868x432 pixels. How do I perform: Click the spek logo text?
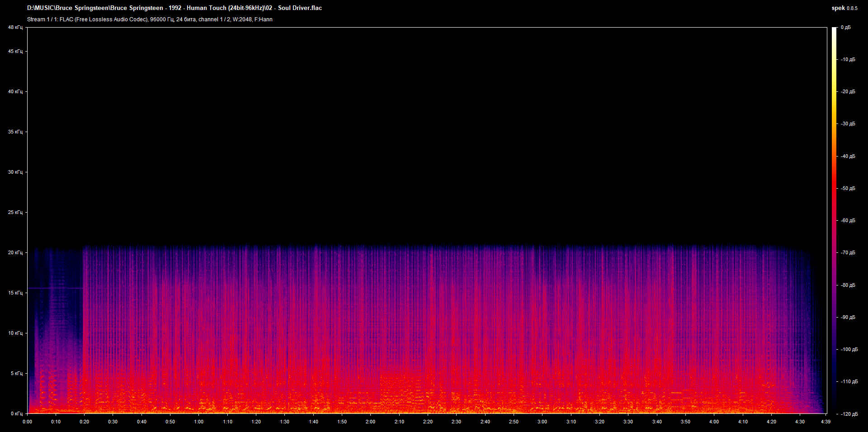coord(838,8)
